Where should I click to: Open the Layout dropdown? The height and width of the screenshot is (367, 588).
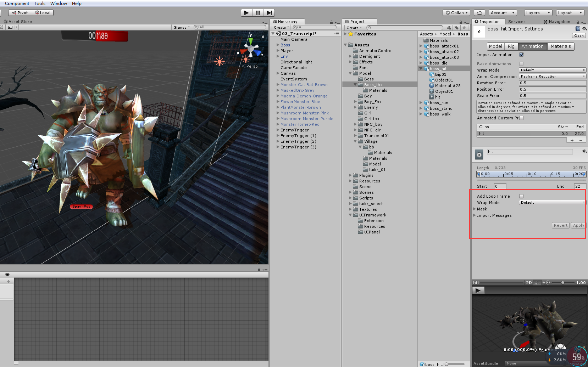[x=570, y=13]
